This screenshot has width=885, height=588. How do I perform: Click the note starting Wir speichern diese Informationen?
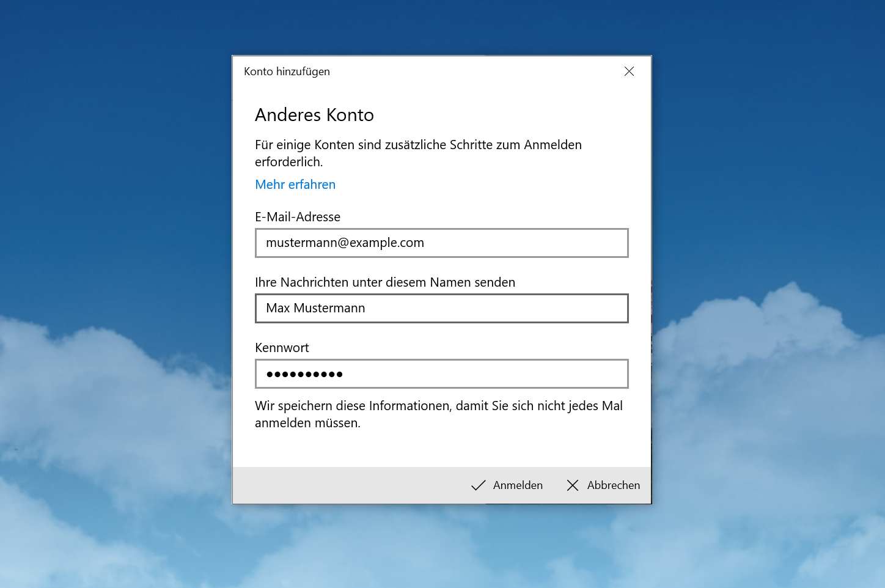pyautogui.click(x=439, y=414)
